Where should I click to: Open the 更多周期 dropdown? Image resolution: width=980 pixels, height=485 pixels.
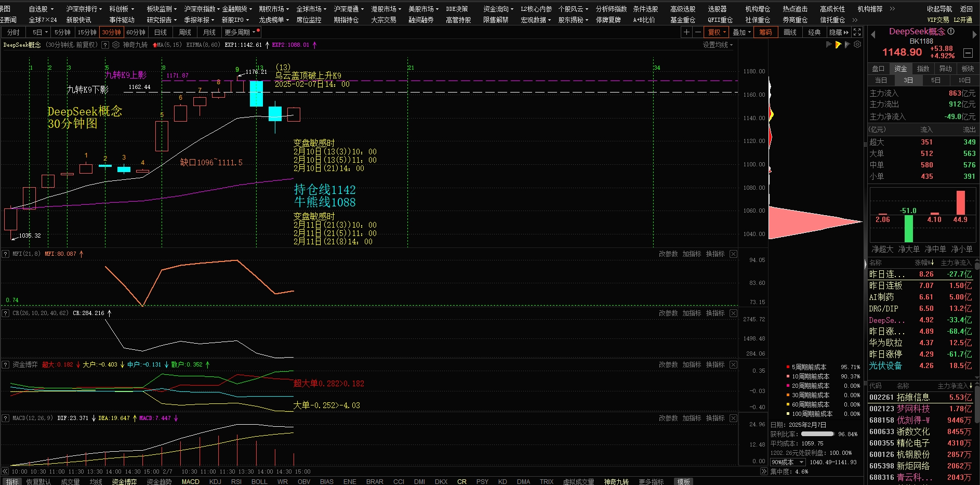240,32
